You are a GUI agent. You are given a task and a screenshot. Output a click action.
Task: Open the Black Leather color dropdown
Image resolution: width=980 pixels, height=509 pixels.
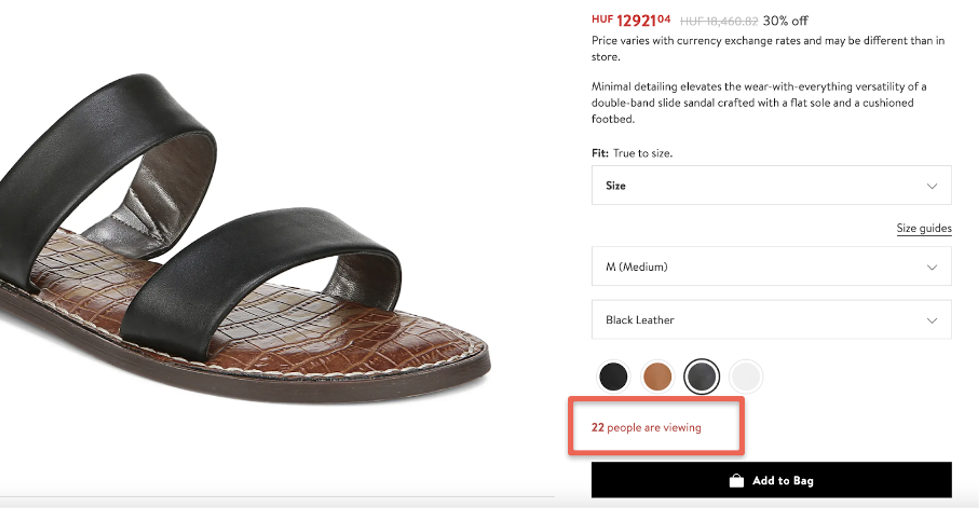(770, 320)
